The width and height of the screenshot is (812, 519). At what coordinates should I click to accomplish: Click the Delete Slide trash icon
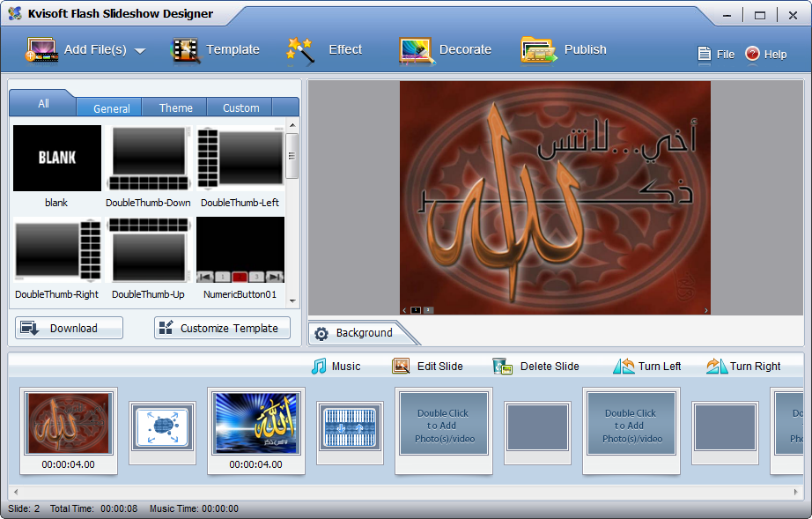coord(502,367)
